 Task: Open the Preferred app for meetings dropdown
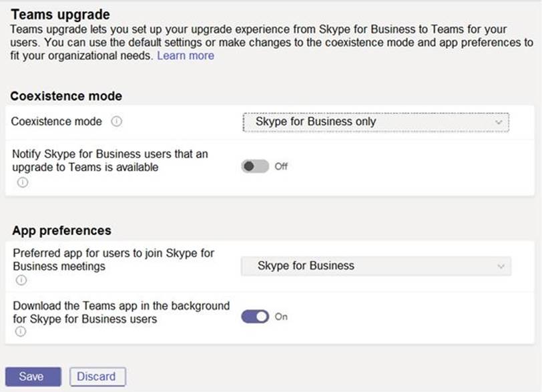(376, 266)
